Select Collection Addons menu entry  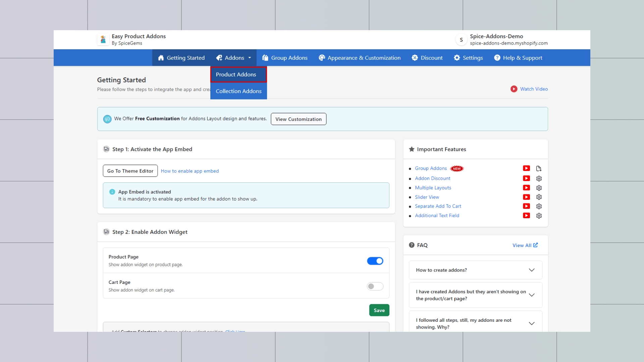[x=238, y=91]
